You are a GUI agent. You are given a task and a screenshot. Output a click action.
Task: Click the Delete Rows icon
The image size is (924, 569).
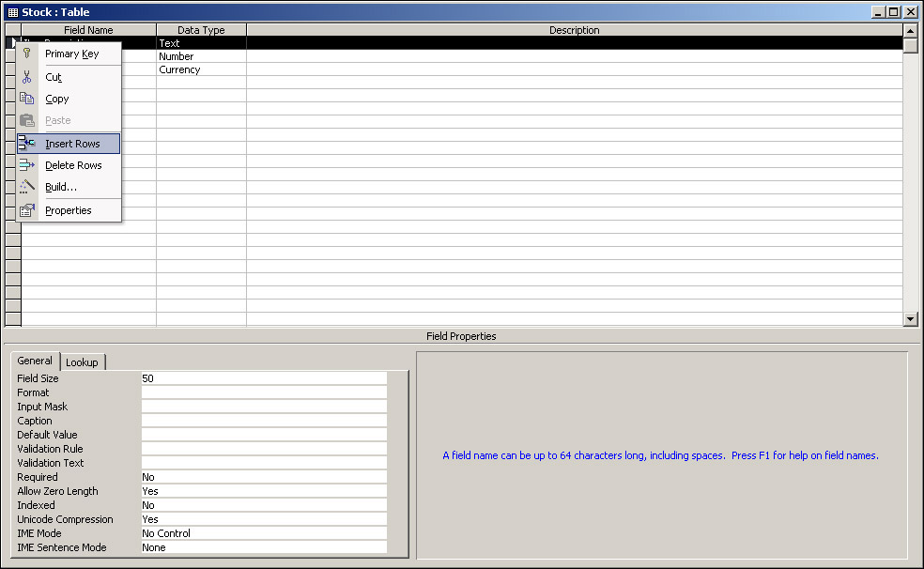click(26, 165)
